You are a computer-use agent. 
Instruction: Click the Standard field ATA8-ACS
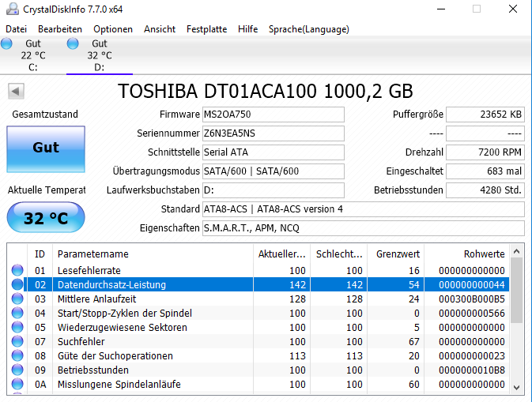coord(364,209)
